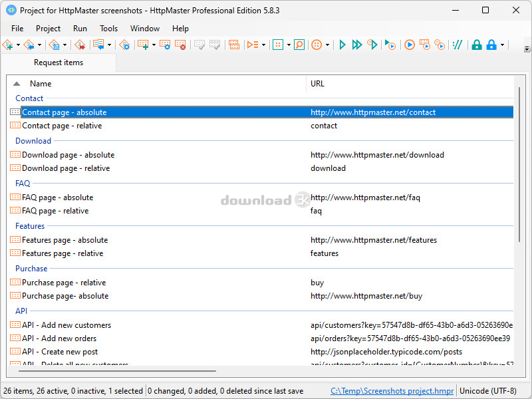Image resolution: width=532 pixels, height=399 pixels.
Task: Open the dropdown beside the new project icon
Action: [x=19, y=45]
